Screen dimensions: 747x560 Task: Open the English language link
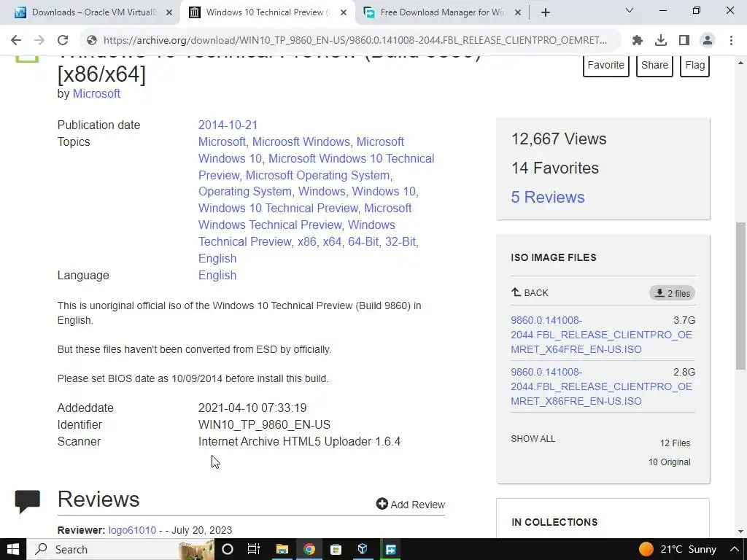pyautogui.click(x=217, y=275)
